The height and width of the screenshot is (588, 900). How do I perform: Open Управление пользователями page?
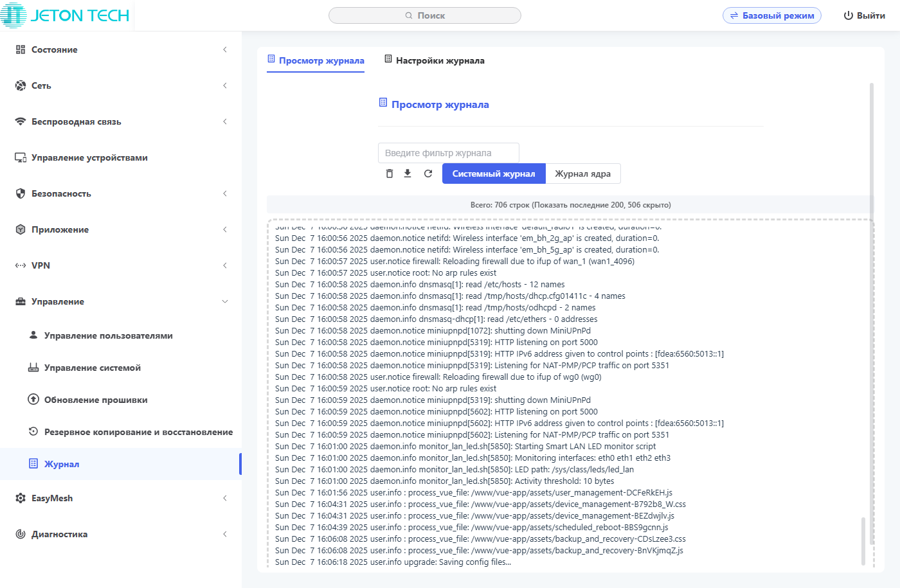(108, 335)
